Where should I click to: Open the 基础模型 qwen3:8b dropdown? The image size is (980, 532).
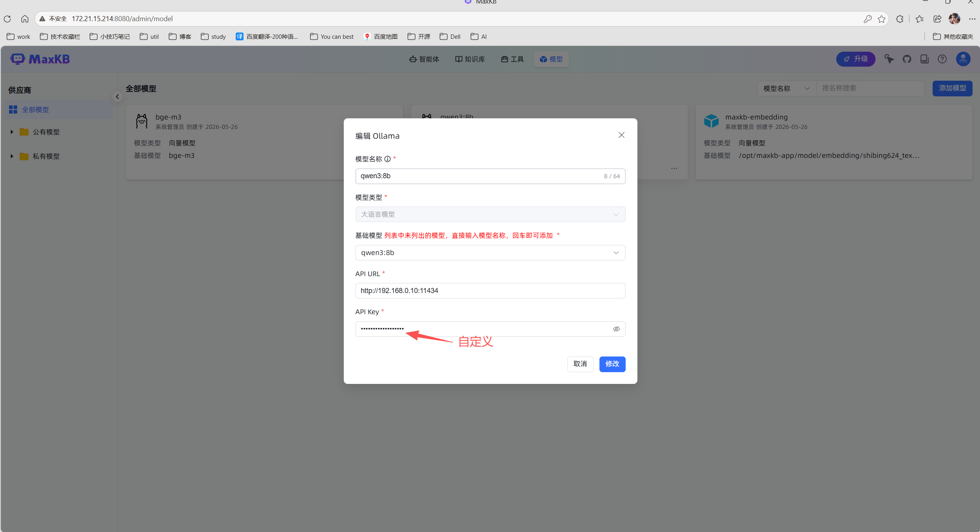click(x=490, y=253)
